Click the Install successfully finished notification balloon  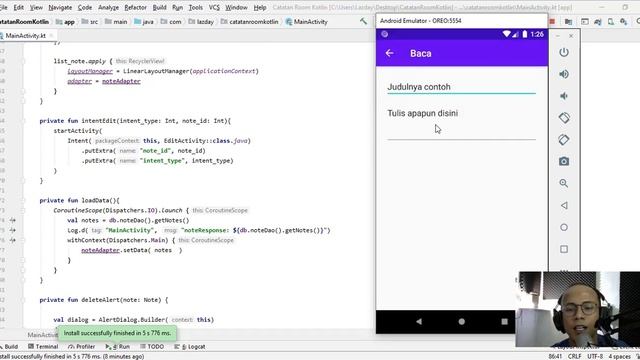tap(117, 333)
